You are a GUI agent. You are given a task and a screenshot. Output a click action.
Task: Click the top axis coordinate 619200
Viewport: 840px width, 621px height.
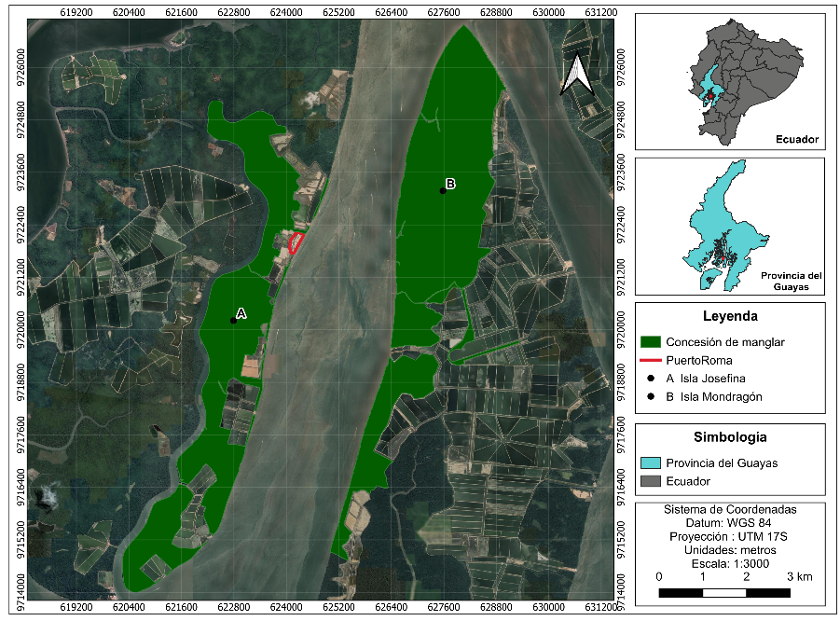tap(76, 12)
